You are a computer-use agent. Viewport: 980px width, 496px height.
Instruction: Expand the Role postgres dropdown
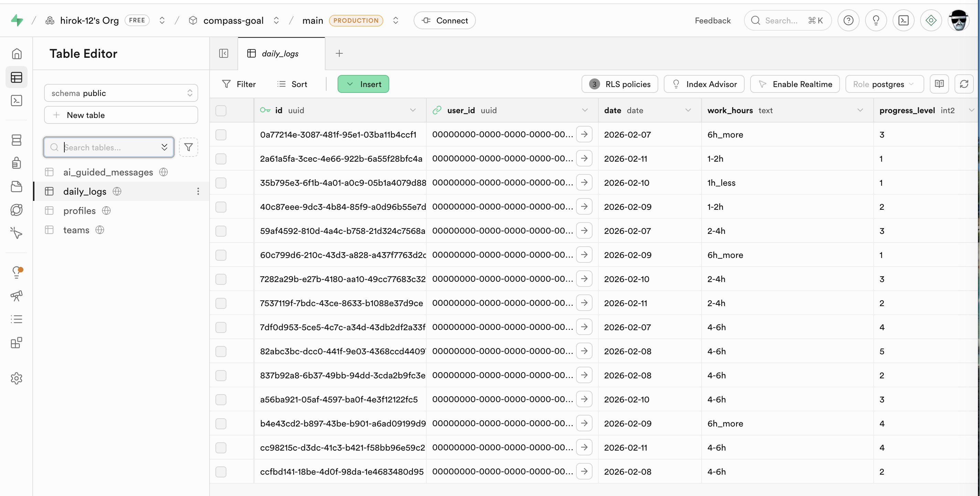pyautogui.click(x=884, y=84)
